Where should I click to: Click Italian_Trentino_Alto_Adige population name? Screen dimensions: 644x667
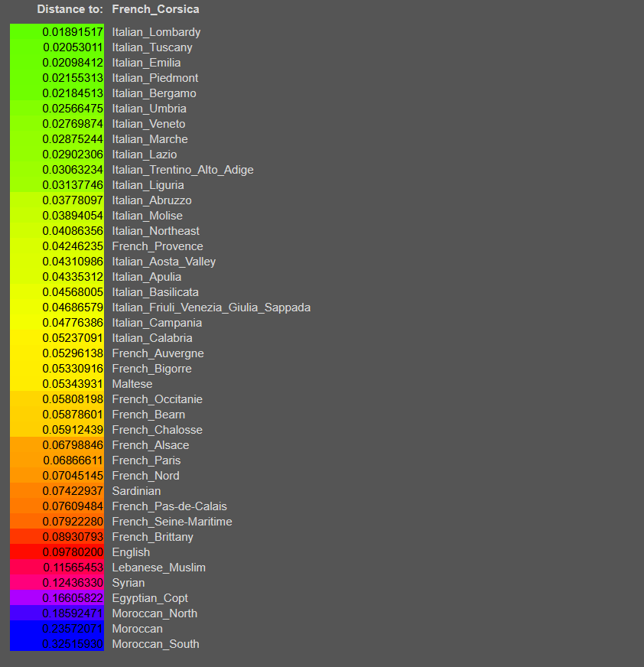183,170
